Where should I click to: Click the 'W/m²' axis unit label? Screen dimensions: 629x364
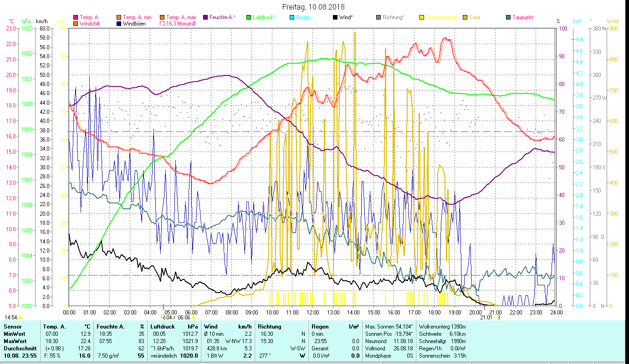[x=612, y=21]
